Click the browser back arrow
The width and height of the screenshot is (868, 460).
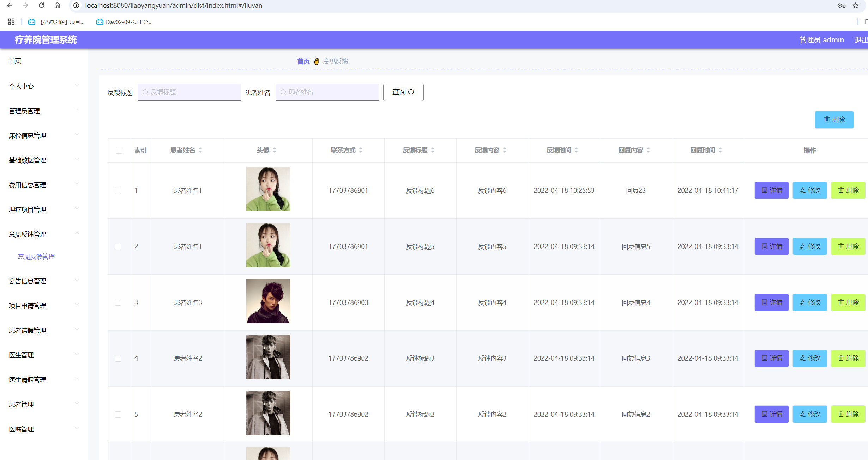click(x=10, y=5)
